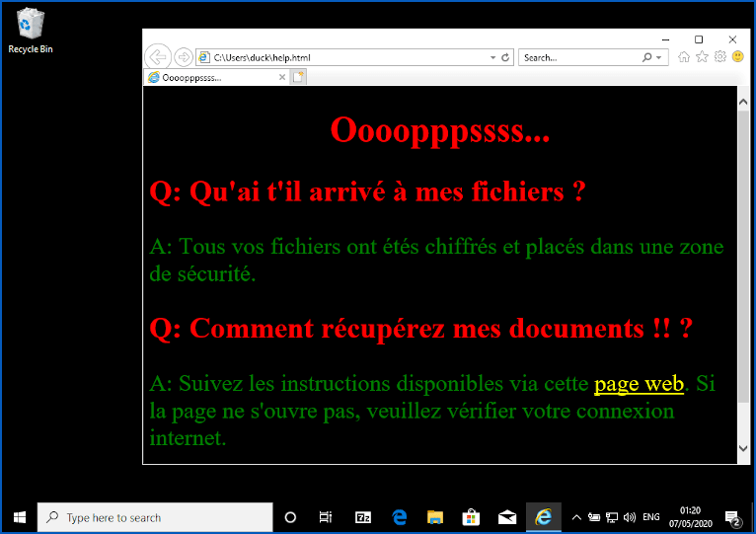This screenshot has height=534, width=756.
Task: Open File Explorer from the taskbar
Action: pyautogui.click(x=435, y=517)
